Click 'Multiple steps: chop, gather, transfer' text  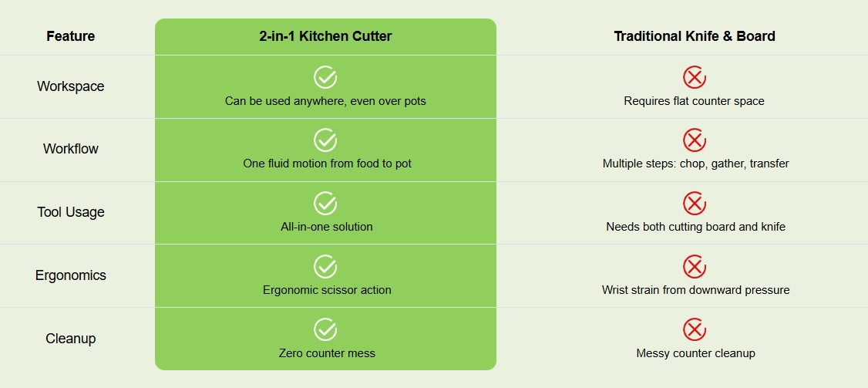[x=696, y=164]
